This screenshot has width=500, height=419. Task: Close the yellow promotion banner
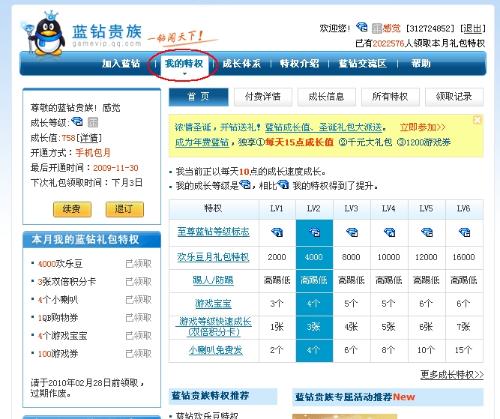coord(477,120)
